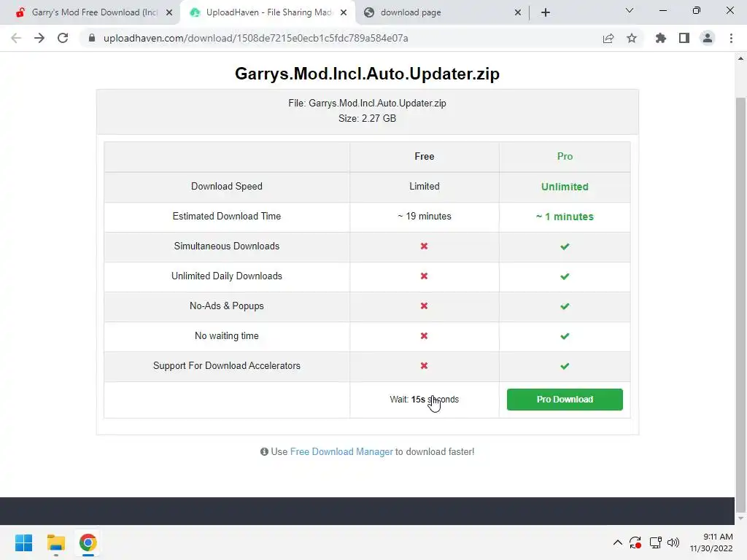Open the Chrome profile avatar
This screenshot has height=560, width=747.
click(x=708, y=38)
